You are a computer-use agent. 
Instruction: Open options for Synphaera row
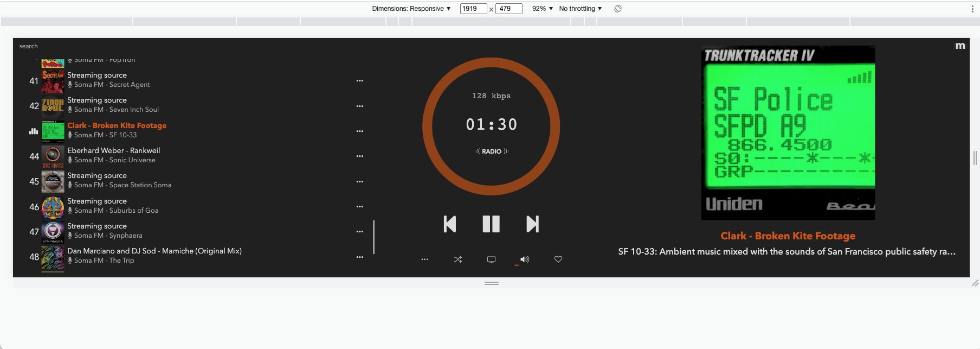(x=360, y=232)
